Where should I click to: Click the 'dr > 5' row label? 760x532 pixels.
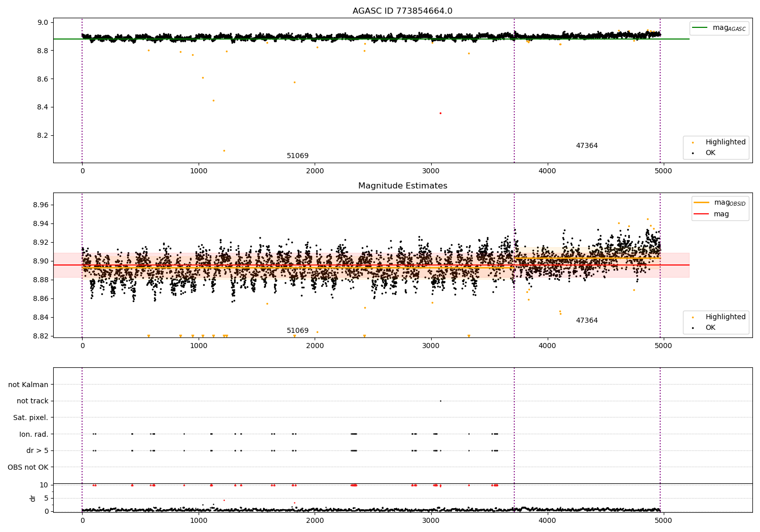(x=37, y=451)
